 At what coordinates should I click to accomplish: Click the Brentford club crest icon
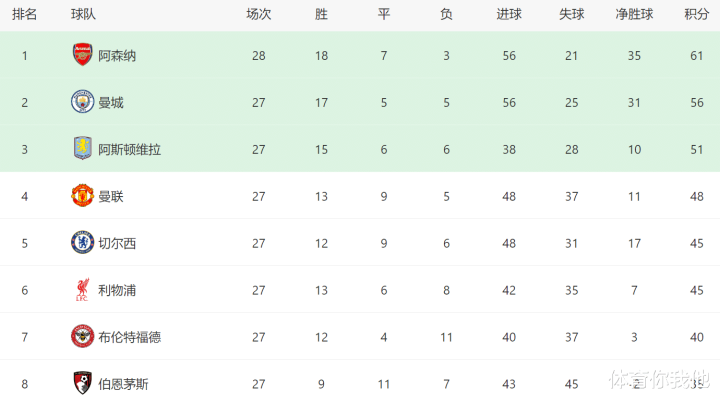[82, 337]
